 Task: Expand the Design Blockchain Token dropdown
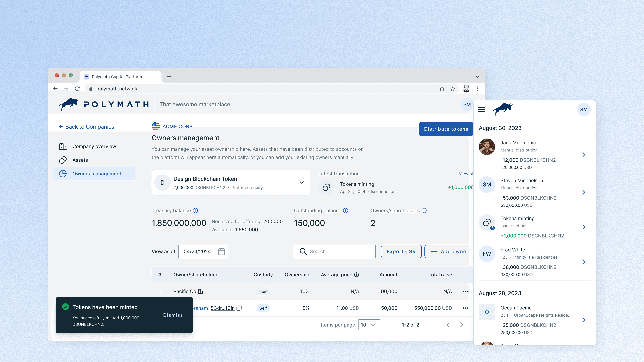[x=302, y=183]
